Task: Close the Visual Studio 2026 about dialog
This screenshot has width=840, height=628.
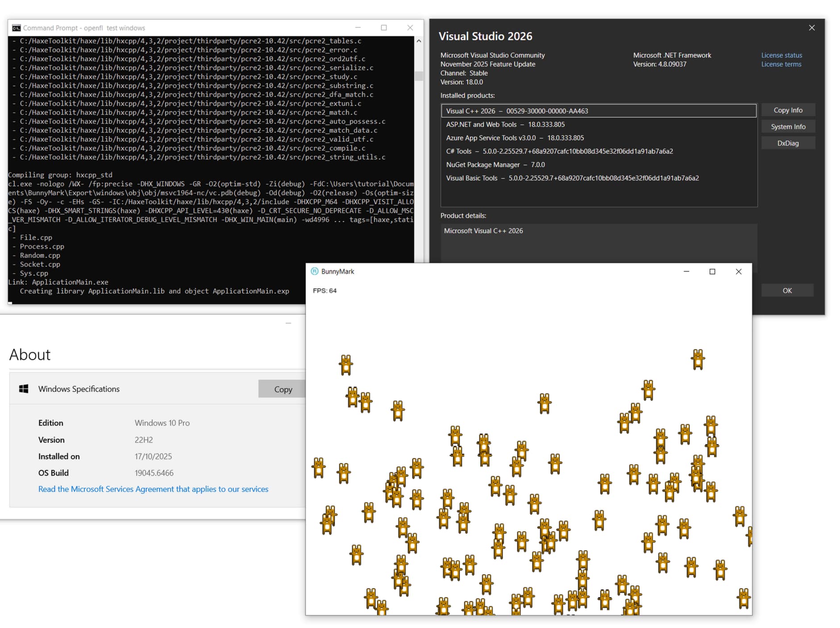Action: coord(811,28)
